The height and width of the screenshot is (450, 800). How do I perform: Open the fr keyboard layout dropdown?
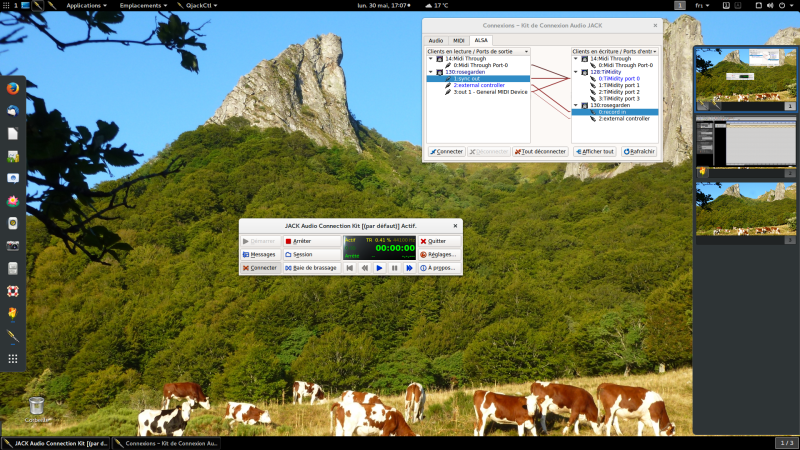coord(702,5)
